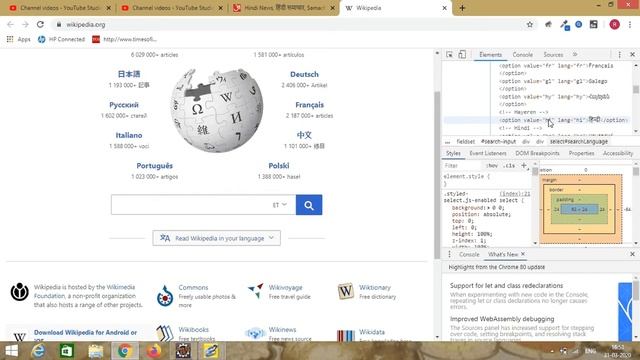The height and width of the screenshot is (360, 640).
Task: Toggle the :hov element state button
Action: click(492, 166)
